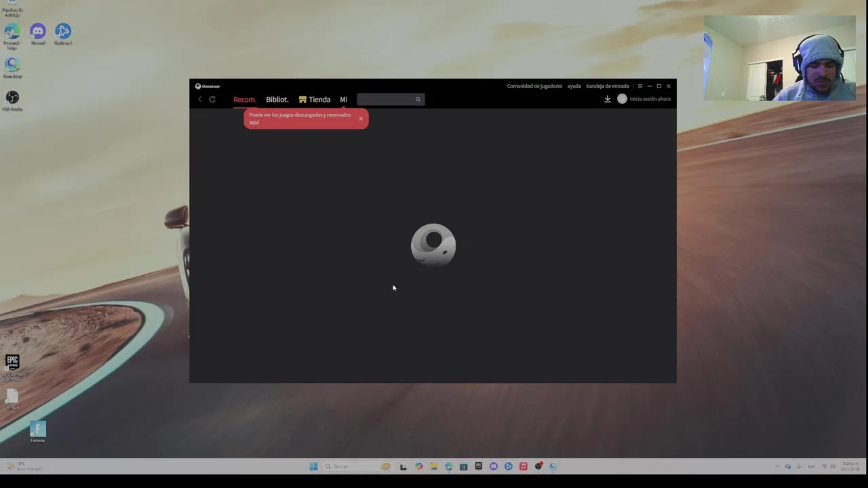Click the back arrow in Gameloop
This screenshot has height=488, width=868.
click(x=200, y=100)
